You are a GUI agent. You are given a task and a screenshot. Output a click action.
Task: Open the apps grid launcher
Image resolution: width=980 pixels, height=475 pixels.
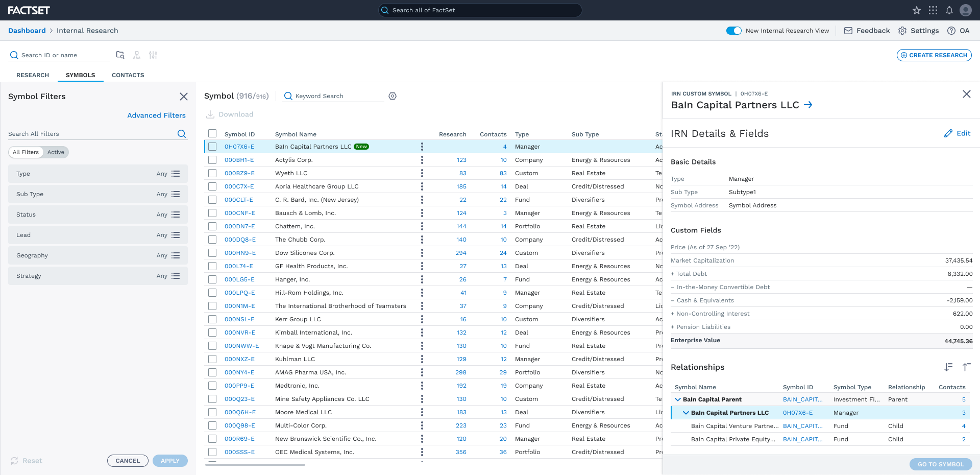933,10
